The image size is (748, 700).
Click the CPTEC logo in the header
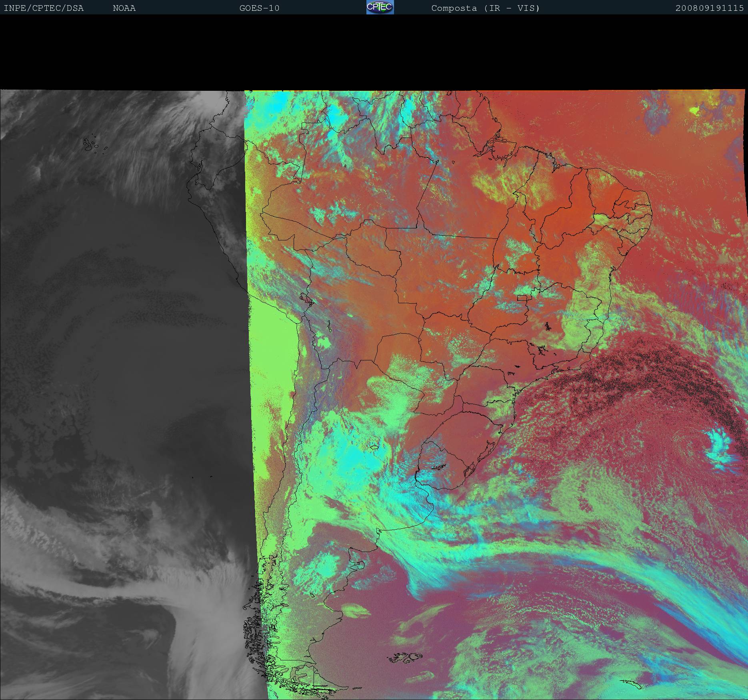[x=380, y=7]
